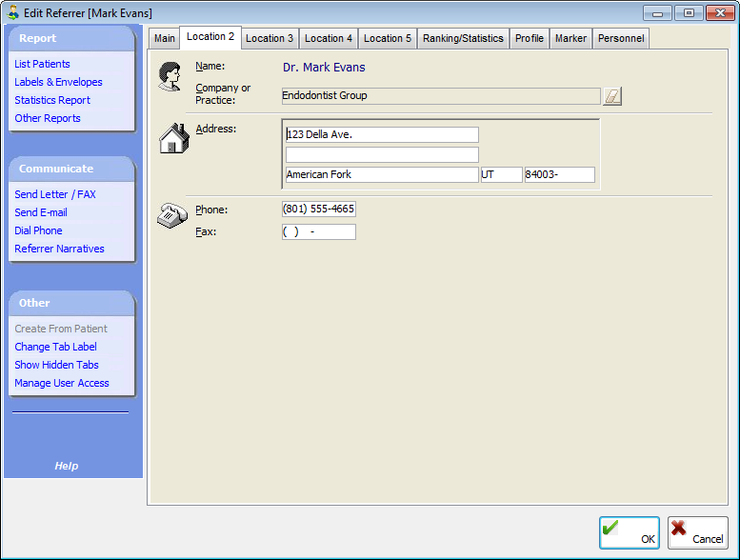The height and width of the screenshot is (560, 740).
Task: Choose Send Letter / FAX
Action: [x=55, y=194]
